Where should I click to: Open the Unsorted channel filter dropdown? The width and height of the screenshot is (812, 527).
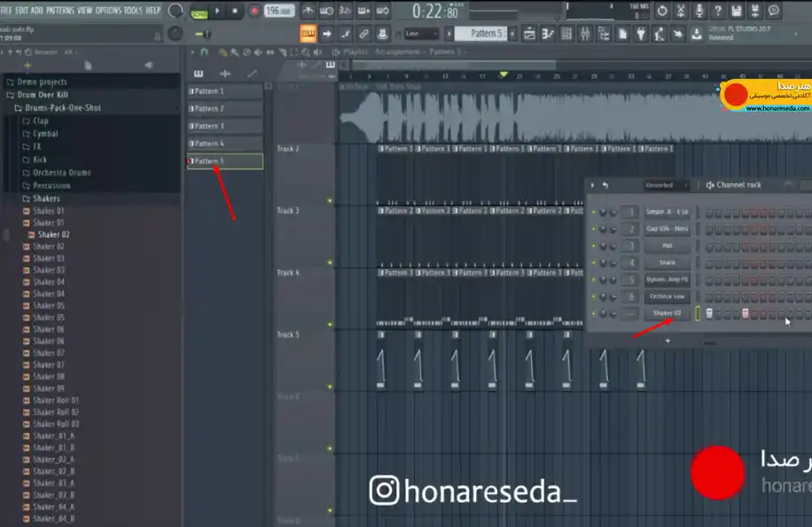click(666, 185)
